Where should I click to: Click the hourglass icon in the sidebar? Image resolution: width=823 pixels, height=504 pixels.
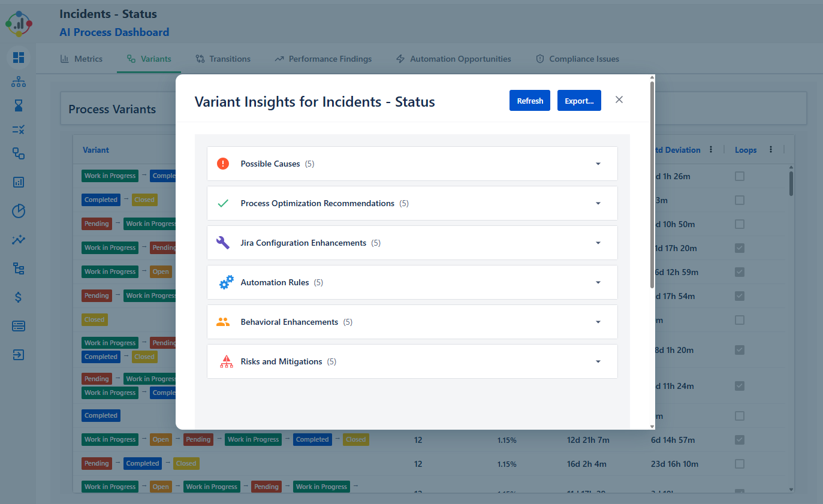tap(19, 106)
